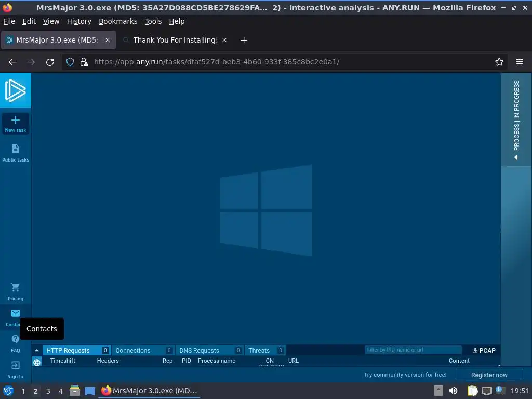Click the Timeshift column header

point(63,361)
